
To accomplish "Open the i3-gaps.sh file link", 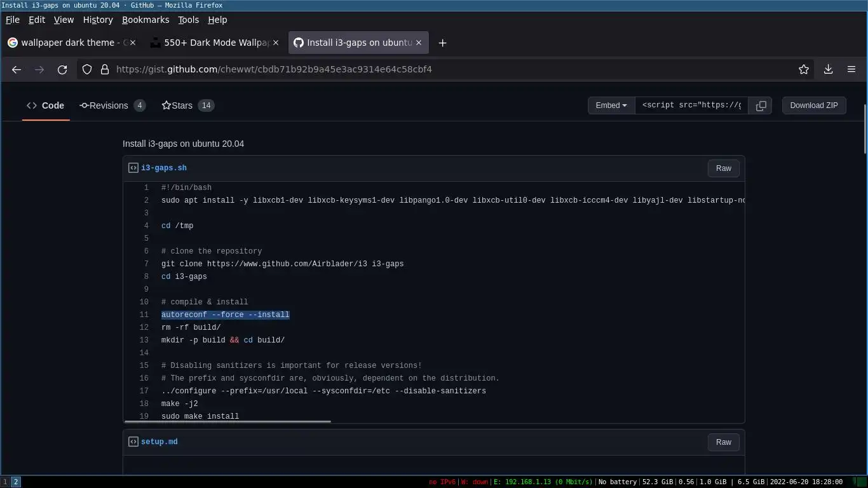I will pyautogui.click(x=164, y=168).
